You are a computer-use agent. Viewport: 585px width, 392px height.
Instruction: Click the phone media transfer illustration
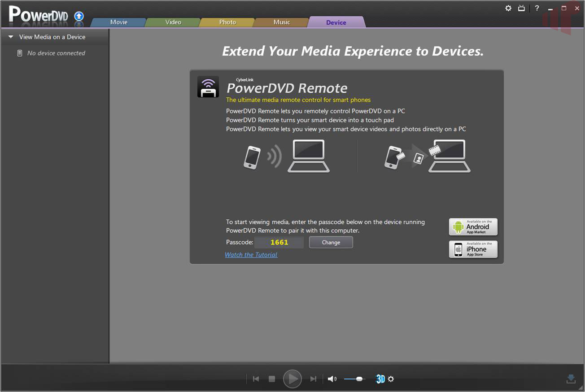[x=428, y=156]
